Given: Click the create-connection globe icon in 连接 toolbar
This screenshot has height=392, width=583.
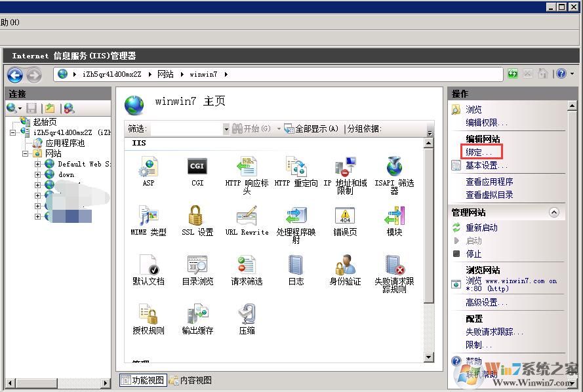Looking at the screenshot, I should point(12,108).
